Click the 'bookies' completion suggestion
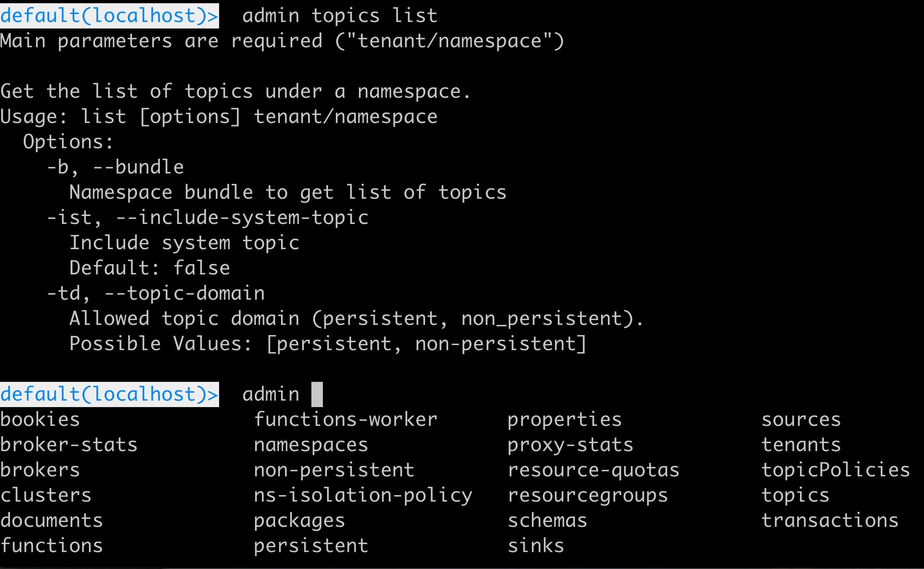924x569 pixels. tap(40, 420)
